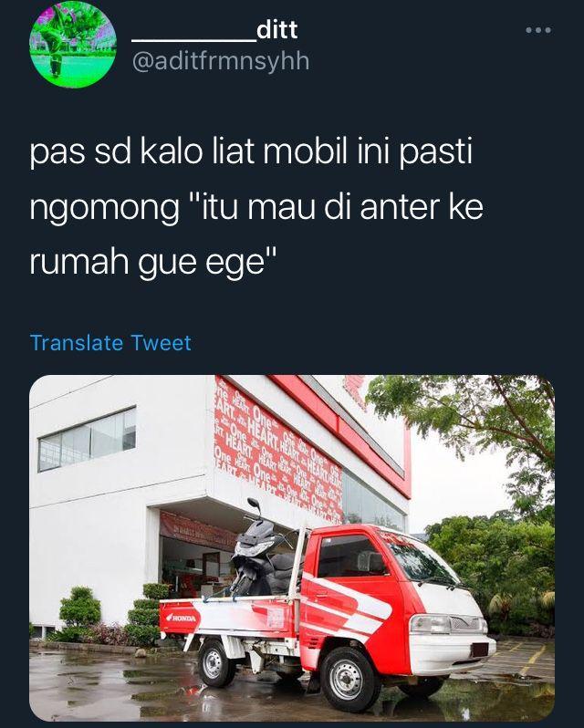Click the glass window on the white building
The image size is (584, 728).
point(88,439)
